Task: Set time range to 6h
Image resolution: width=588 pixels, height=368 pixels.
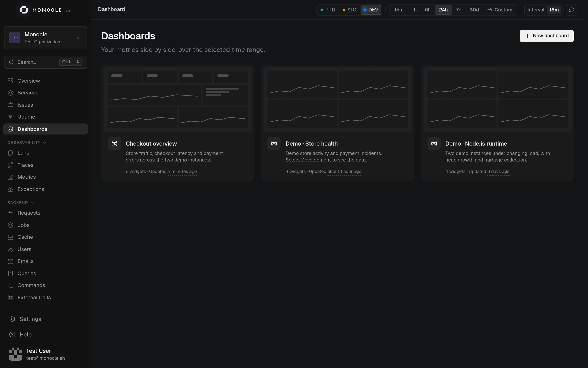Action: (428, 10)
